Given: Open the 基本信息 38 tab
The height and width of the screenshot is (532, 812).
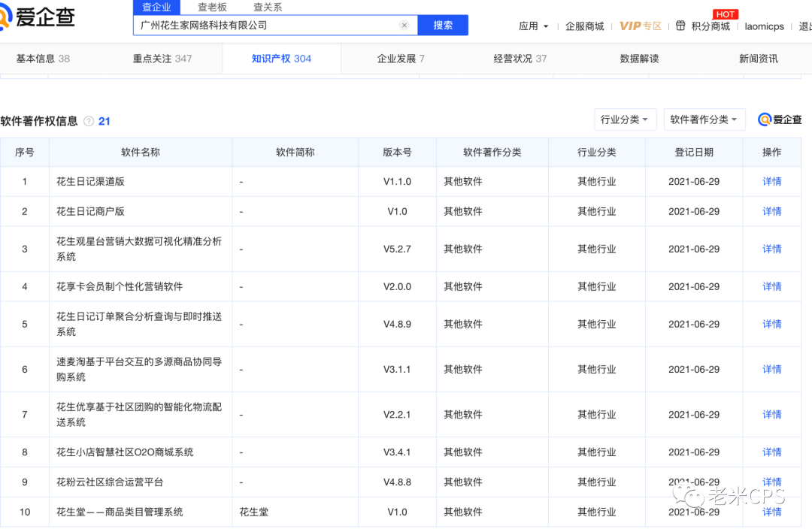Looking at the screenshot, I should click(43, 59).
